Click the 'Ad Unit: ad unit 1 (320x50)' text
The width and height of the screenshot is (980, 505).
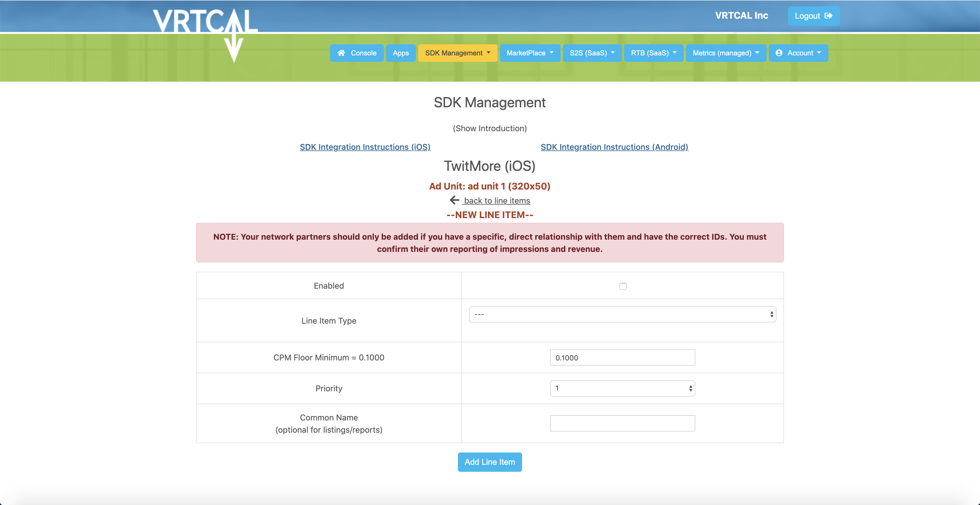pos(490,186)
